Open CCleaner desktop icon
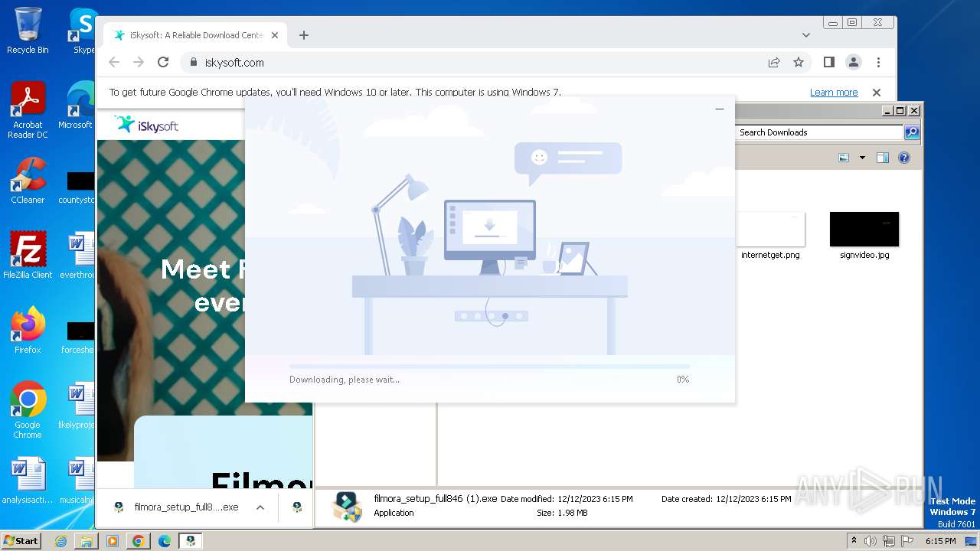980x551 pixels. pyautogui.click(x=28, y=181)
